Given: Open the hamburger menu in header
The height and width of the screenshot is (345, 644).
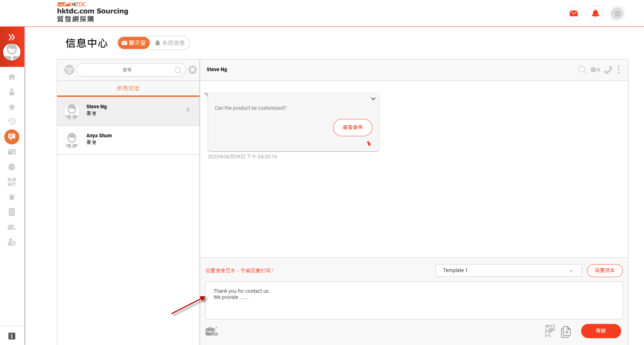Looking at the screenshot, I should coord(617,14).
